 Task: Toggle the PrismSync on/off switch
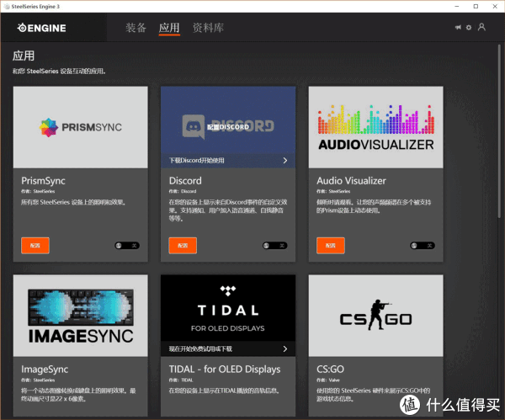(x=127, y=246)
